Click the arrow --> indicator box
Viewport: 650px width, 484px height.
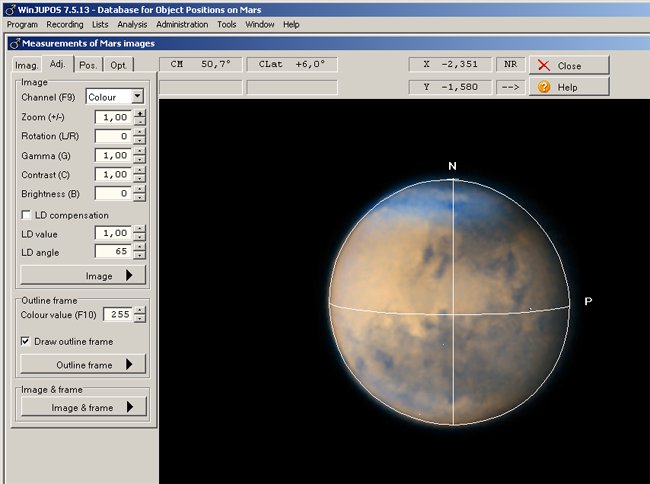[510, 87]
